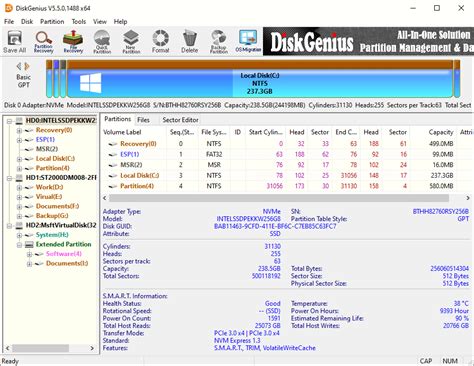The height and width of the screenshot is (366, 474).
Task: Sort by the Capacity column header
Action: click(434, 132)
